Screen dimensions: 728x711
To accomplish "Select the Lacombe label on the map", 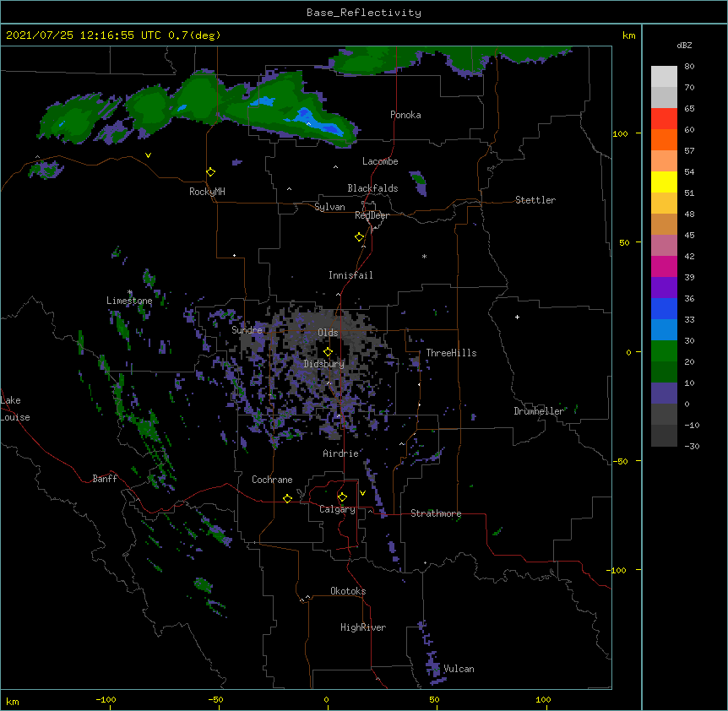I will pos(380,161).
